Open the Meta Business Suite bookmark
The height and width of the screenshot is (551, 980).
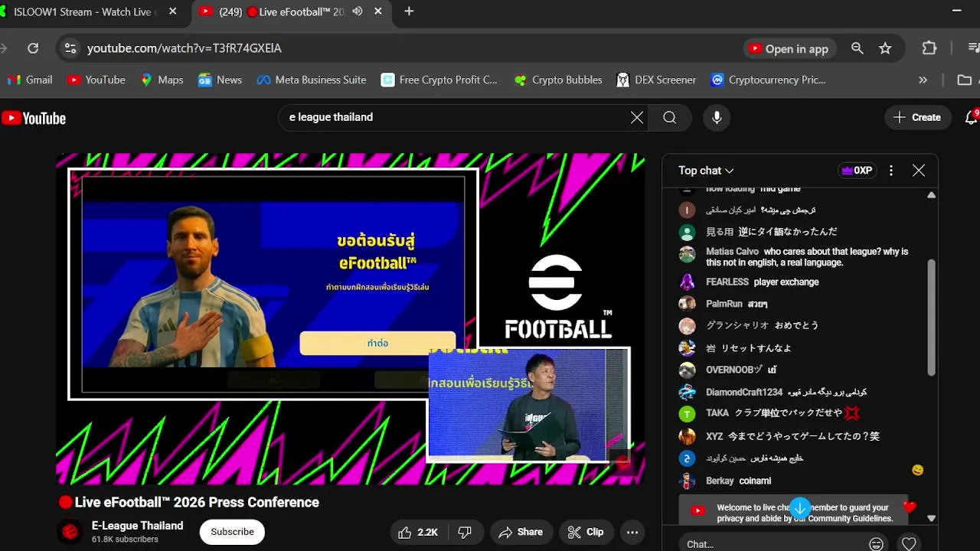coord(311,80)
